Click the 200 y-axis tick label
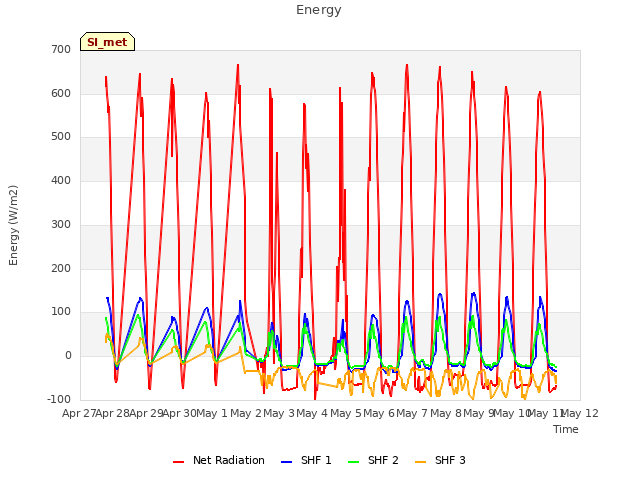640x480 pixels. click(61, 269)
